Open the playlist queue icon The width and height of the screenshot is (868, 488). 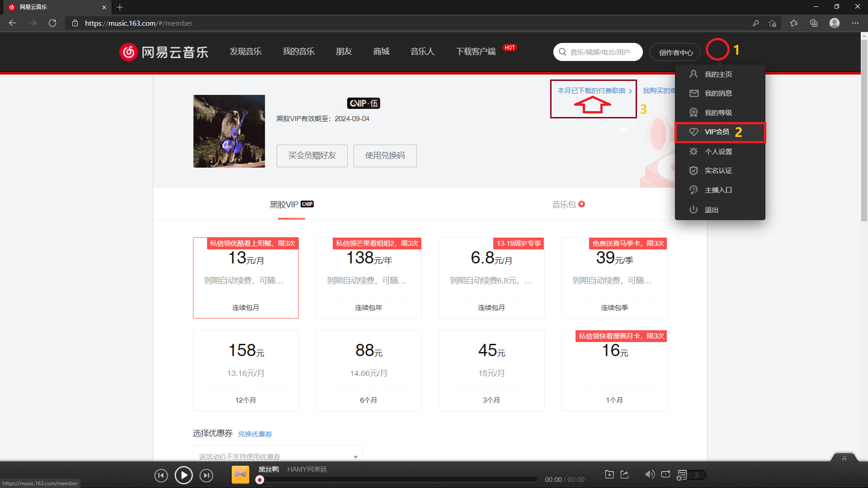pos(682,475)
